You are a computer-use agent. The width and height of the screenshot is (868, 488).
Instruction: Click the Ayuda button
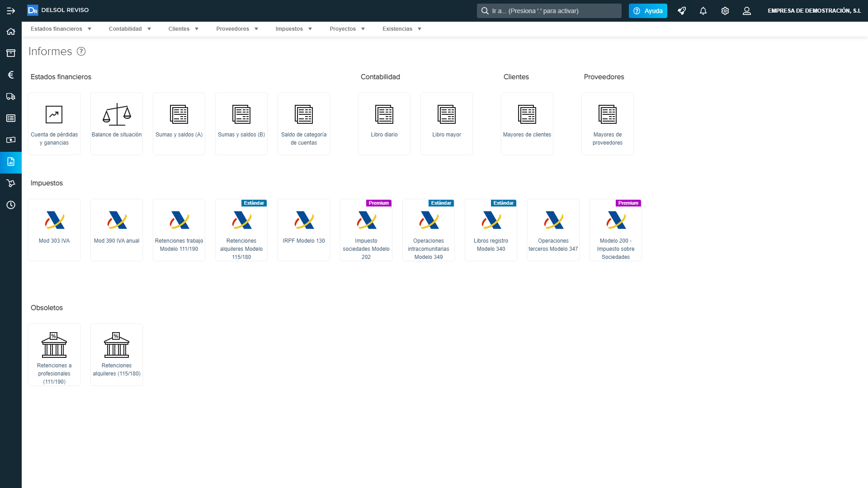(x=648, y=11)
